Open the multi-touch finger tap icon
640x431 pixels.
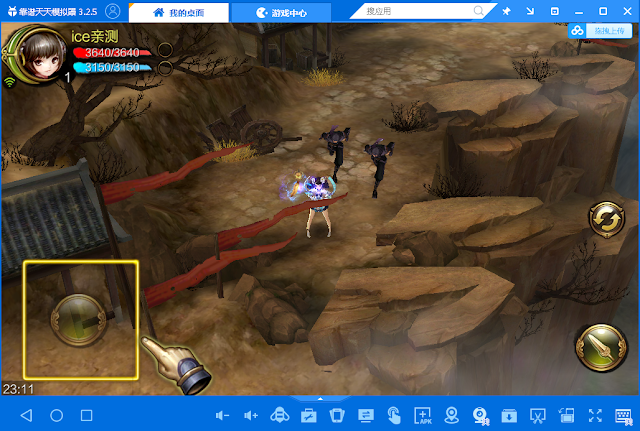[x=394, y=415]
